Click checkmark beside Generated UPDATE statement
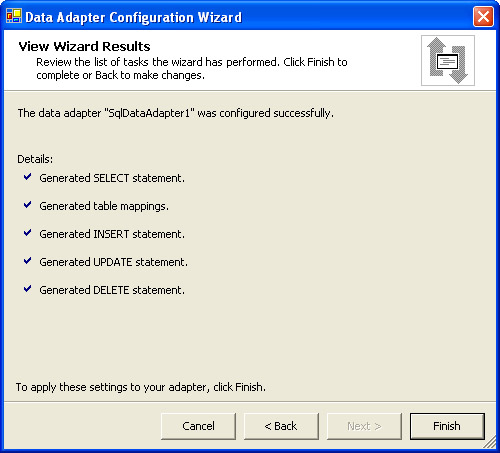Screen dimensions: 500x453 (27, 261)
